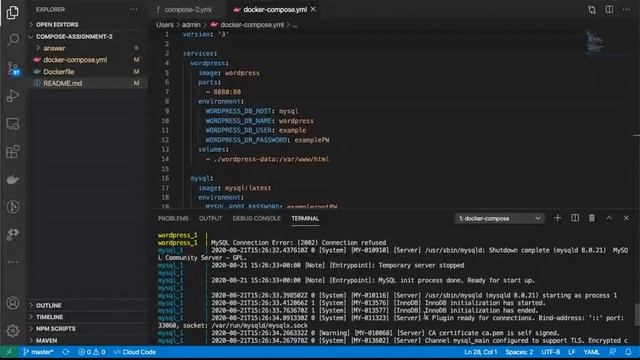This screenshot has height=360, width=640.
Task: Expand the answer folder
Action: tap(87, 48)
